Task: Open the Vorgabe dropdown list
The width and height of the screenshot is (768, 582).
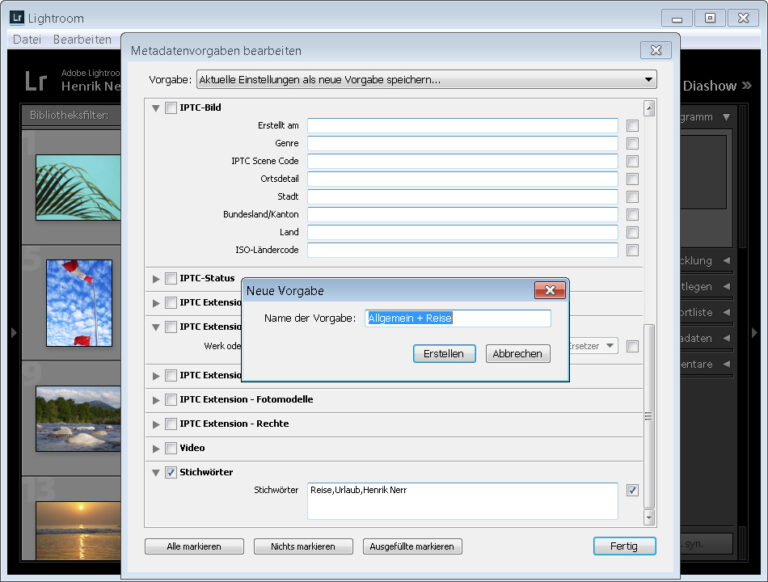Action: pos(426,80)
